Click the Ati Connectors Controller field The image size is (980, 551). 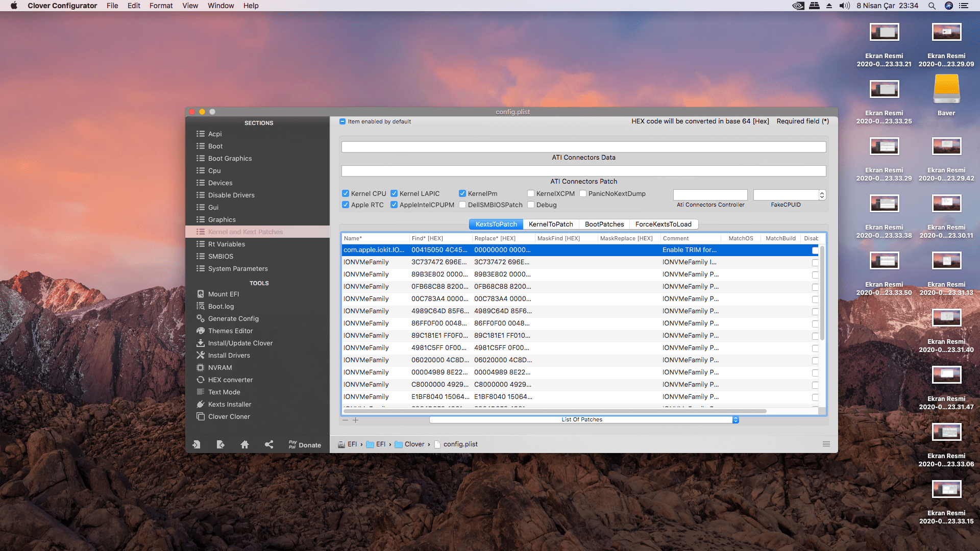(x=710, y=195)
